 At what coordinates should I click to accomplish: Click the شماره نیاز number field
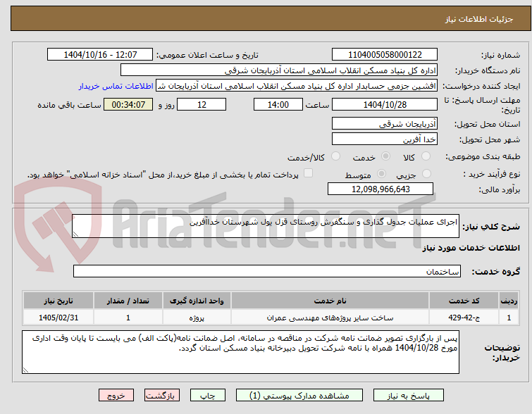pyautogui.click(x=385, y=55)
